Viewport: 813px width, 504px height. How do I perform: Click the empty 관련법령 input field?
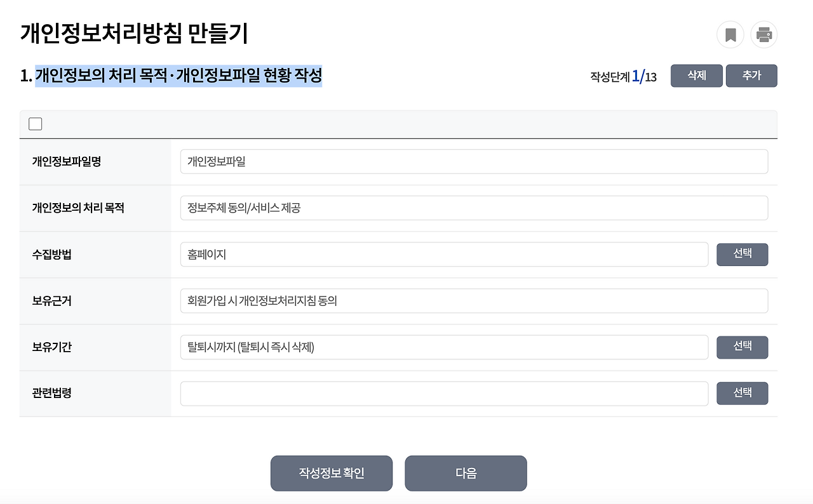(x=445, y=393)
